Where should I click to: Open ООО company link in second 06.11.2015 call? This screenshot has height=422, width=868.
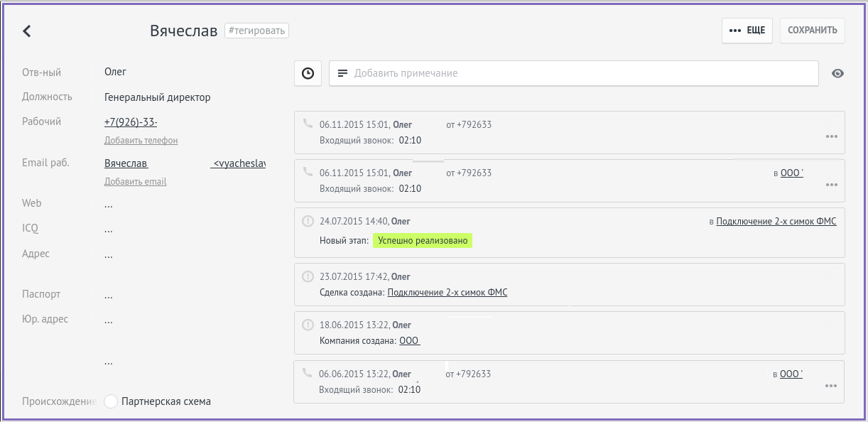click(x=792, y=173)
